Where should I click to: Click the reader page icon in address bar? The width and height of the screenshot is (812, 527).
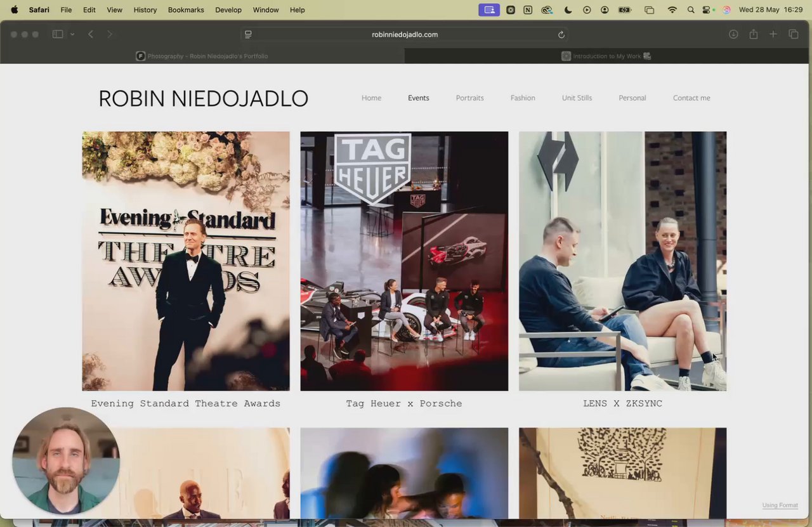coord(249,34)
